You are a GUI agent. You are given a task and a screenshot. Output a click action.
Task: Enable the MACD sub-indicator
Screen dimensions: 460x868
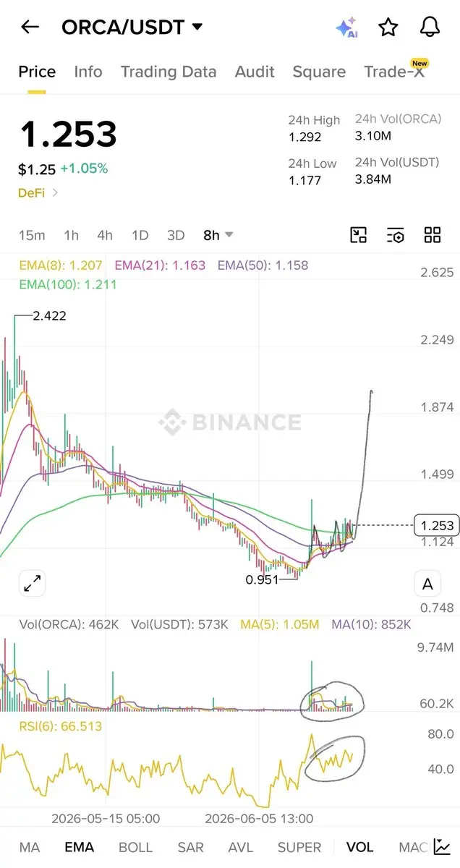[x=414, y=847]
